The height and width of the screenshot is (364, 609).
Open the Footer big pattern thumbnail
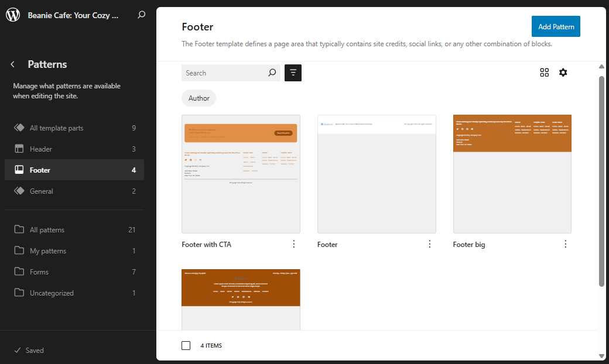512,174
